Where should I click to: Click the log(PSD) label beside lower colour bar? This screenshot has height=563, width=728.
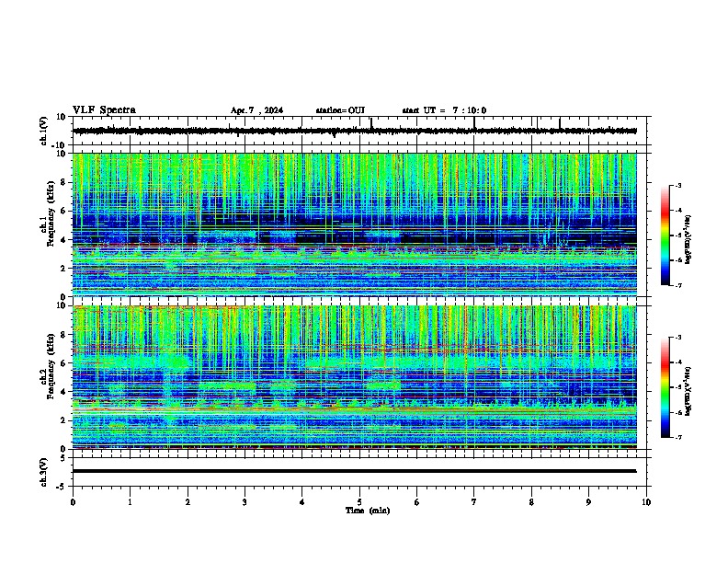(x=688, y=391)
